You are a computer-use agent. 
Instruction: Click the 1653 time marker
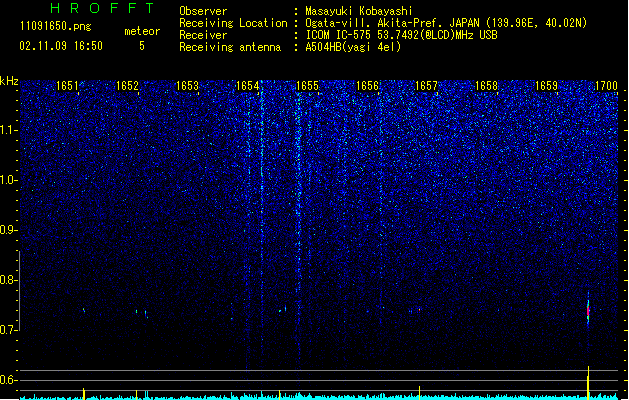click(x=187, y=86)
